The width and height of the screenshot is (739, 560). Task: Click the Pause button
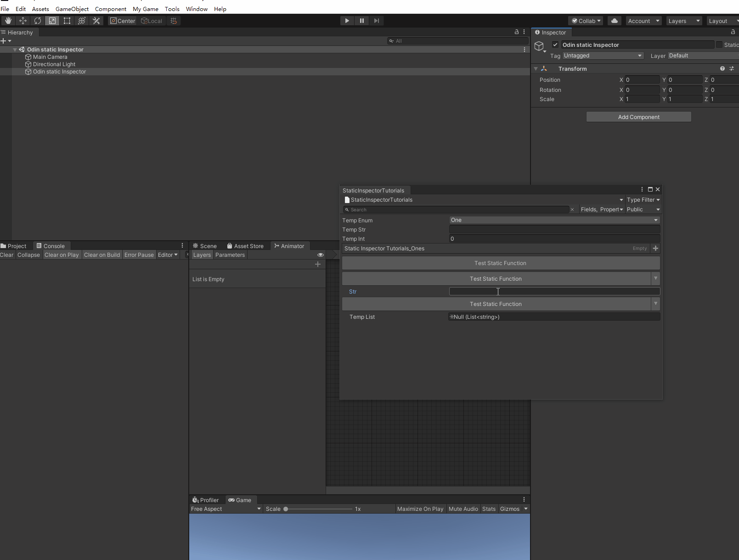tap(362, 21)
